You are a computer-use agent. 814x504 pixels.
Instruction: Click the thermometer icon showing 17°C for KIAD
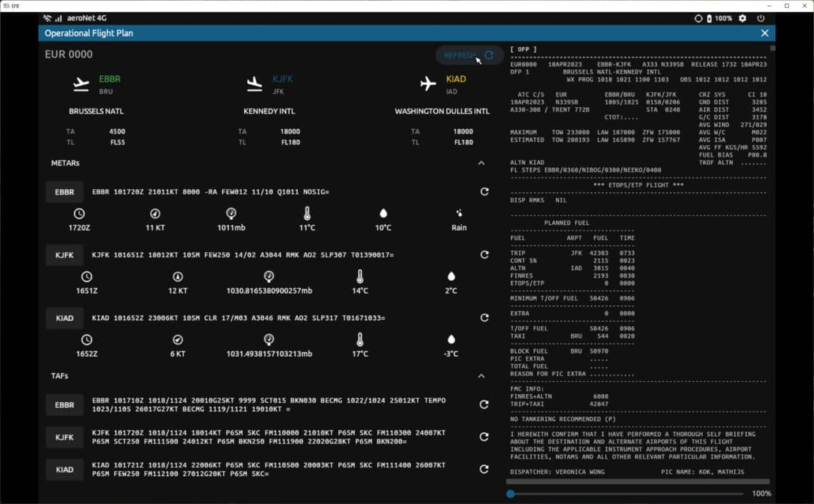(x=361, y=339)
